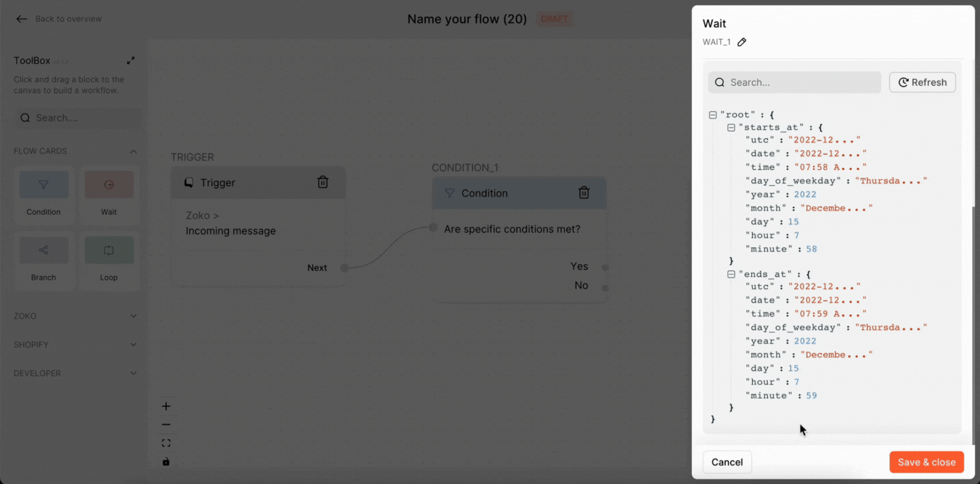980x484 pixels.
Task: Click the Condition block filter icon
Action: click(x=450, y=193)
